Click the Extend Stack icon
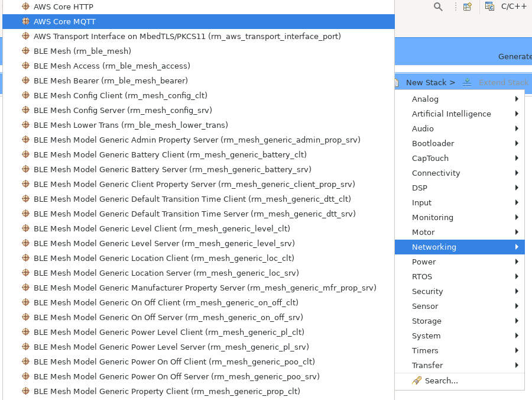The image size is (532, 400). pyautogui.click(x=467, y=82)
